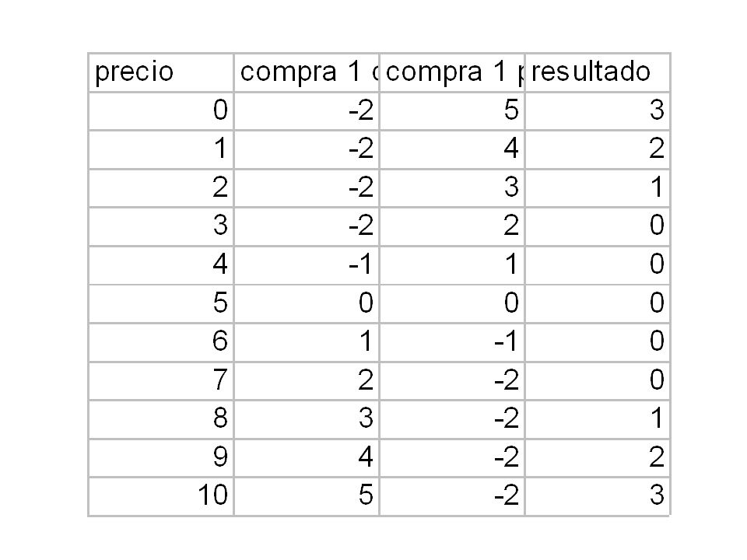Click the resultado cell in the precio 9 row

coord(598,457)
